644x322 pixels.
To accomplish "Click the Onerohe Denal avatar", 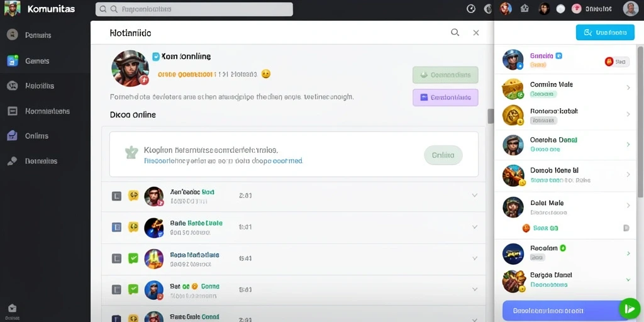I will 513,145.
